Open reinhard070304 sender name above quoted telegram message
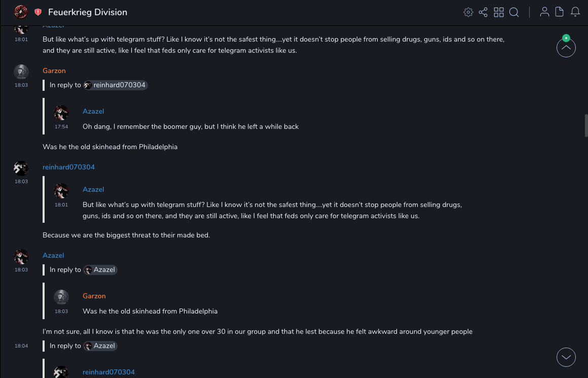Image resolution: width=588 pixels, height=378 pixels. pos(68,167)
